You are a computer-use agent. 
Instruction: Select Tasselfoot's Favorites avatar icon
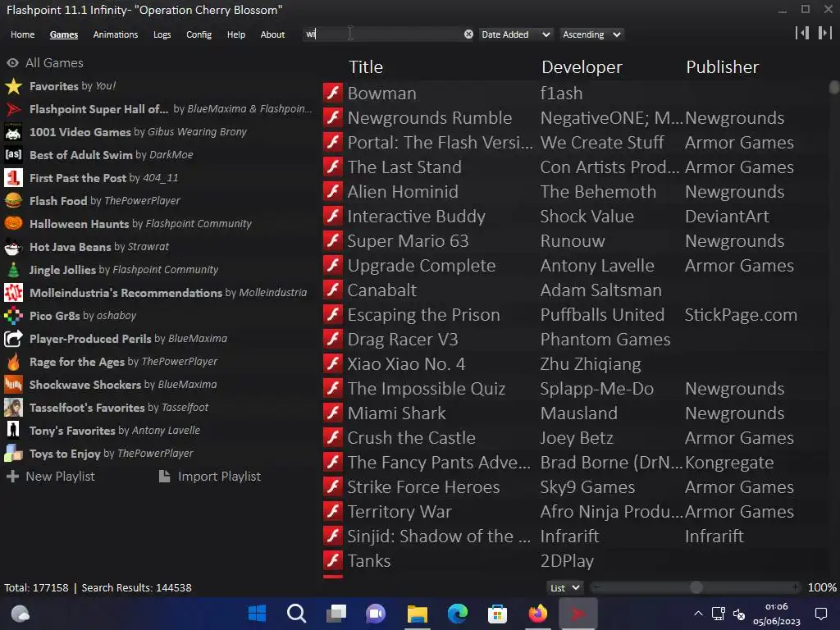pyautogui.click(x=13, y=408)
